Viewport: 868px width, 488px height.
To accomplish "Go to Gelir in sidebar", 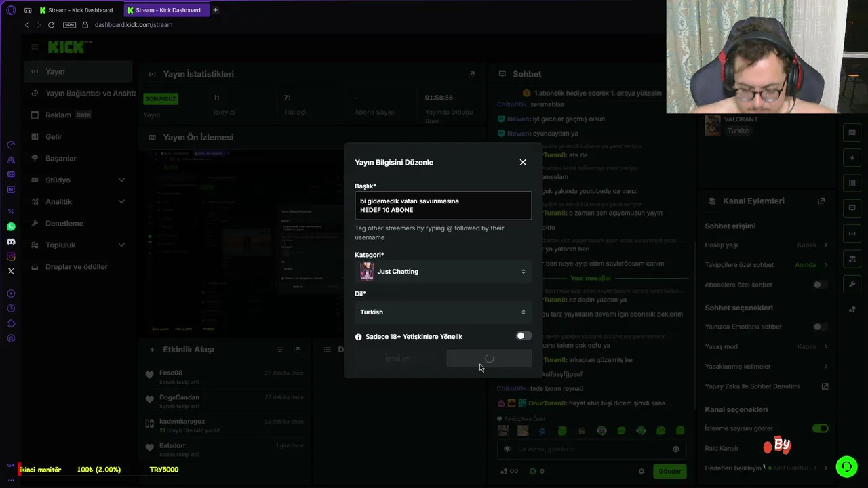I will click(x=78, y=136).
